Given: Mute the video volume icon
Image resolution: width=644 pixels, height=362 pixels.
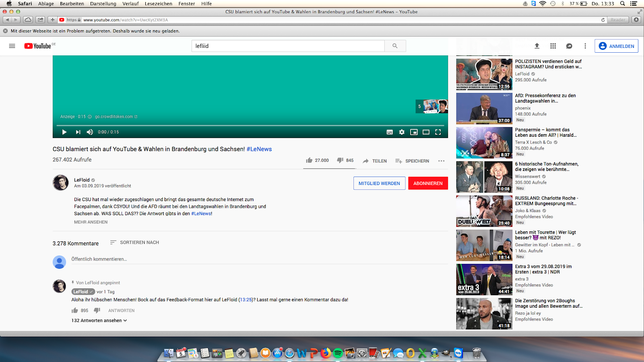Looking at the screenshot, I should tap(90, 132).
